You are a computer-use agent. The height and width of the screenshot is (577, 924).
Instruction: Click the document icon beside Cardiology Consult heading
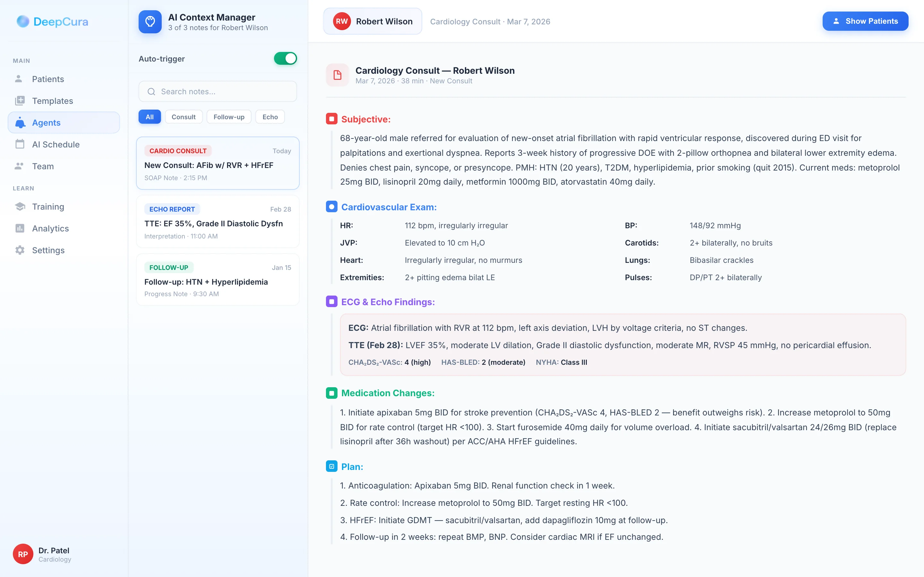(337, 75)
